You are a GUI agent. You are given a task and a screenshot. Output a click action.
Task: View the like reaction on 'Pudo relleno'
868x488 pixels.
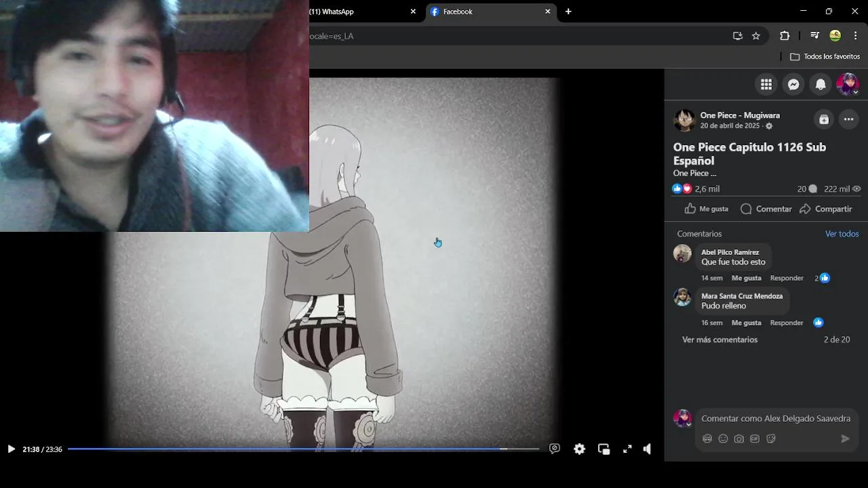(818, 323)
